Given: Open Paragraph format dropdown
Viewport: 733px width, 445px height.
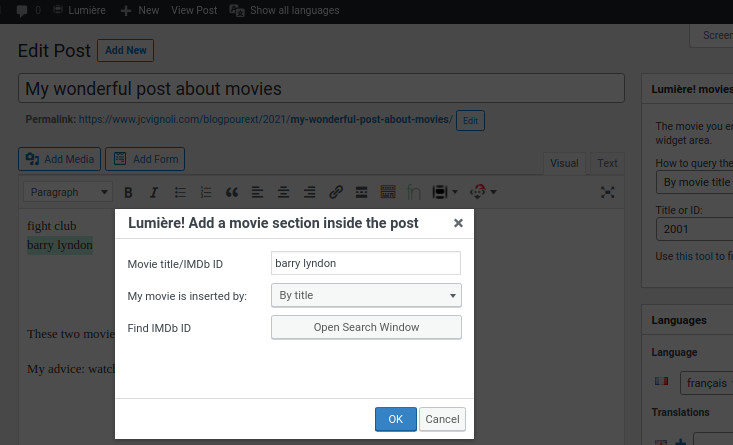Looking at the screenshot, I should click(68, 192).
